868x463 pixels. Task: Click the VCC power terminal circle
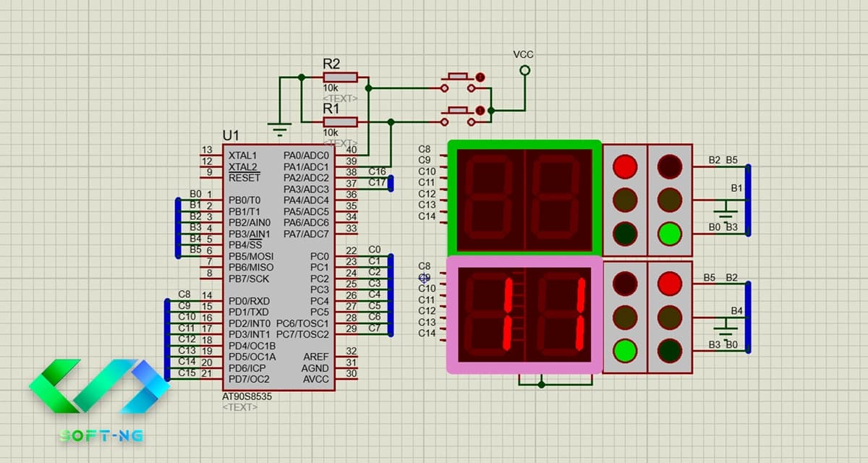pyautogui.click(x=524, y=70)
